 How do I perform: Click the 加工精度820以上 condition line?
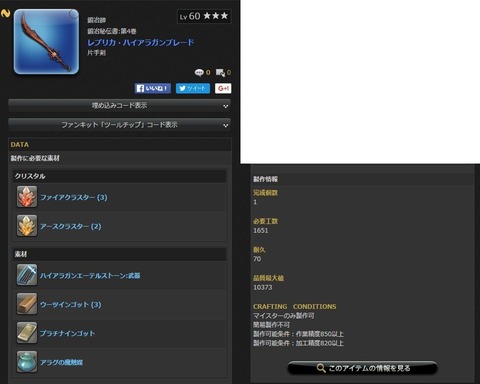click(298, 343)
